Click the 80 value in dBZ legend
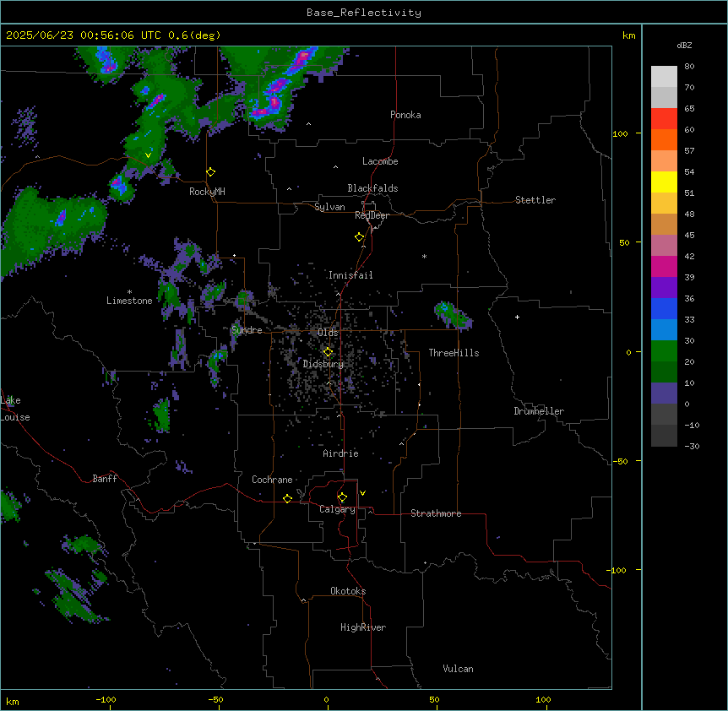The width and height of the screenshot is (728, 711). coord(689,67)
